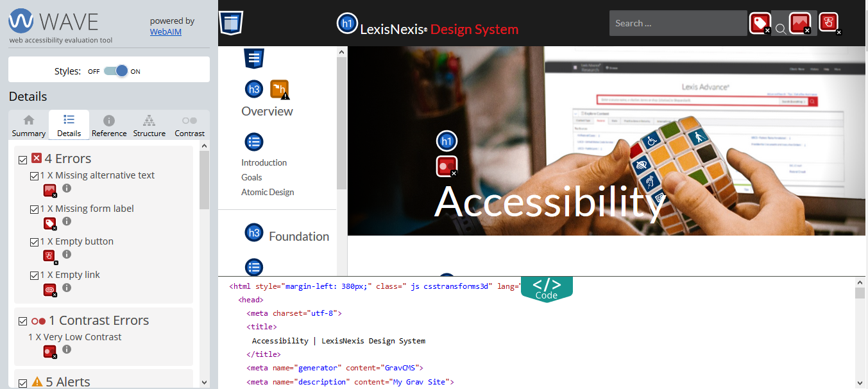Uncheck the 5 Alerts checkbox
868x389 pixels.
(23, 383)
